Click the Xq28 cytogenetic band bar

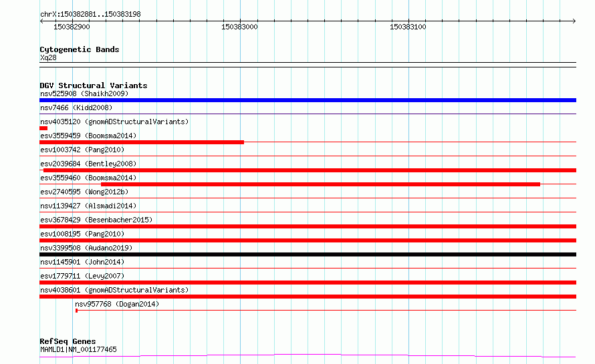(308, 65)
